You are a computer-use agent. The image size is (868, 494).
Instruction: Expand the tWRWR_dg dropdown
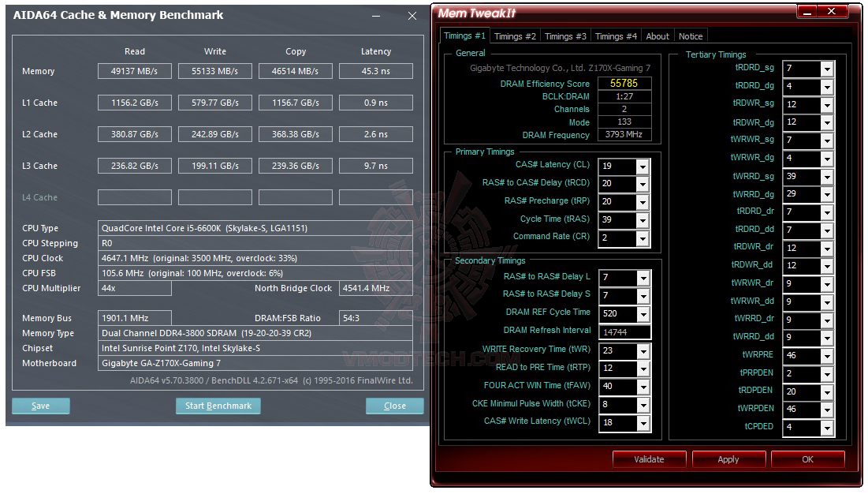826,159
